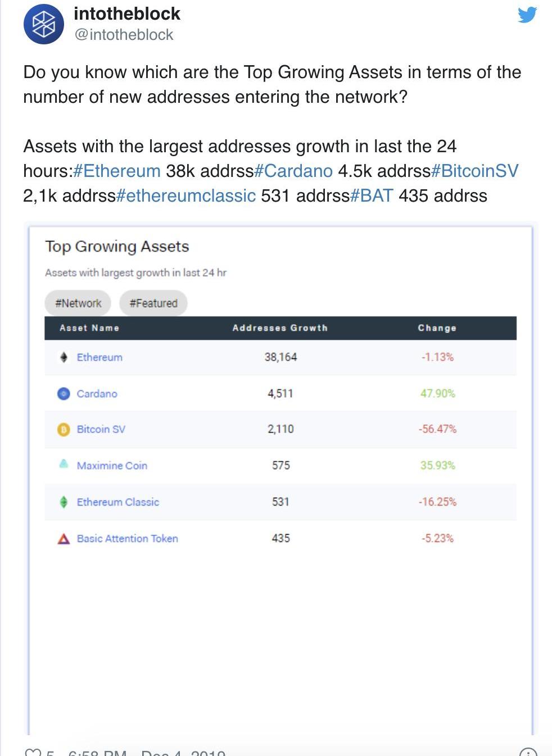Viewport: 552px width, 756px height.
Task: Click the Basic Attention Token triangle icon
Action: click(64, 539)
